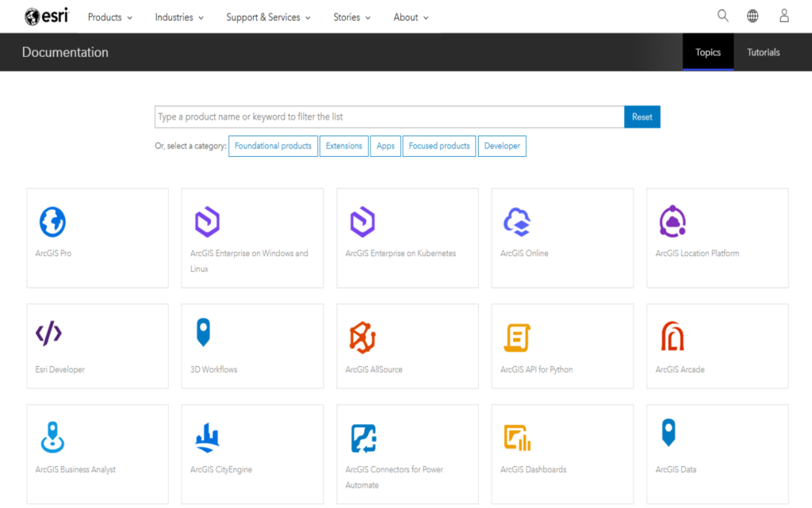Open the ArcGIS Business Analyst text link

tap(75, 469)
